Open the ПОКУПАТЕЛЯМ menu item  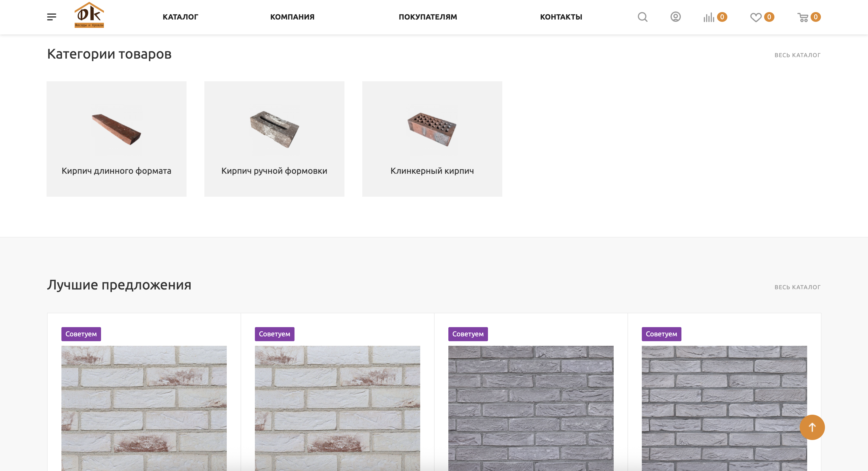coord(428,17)
